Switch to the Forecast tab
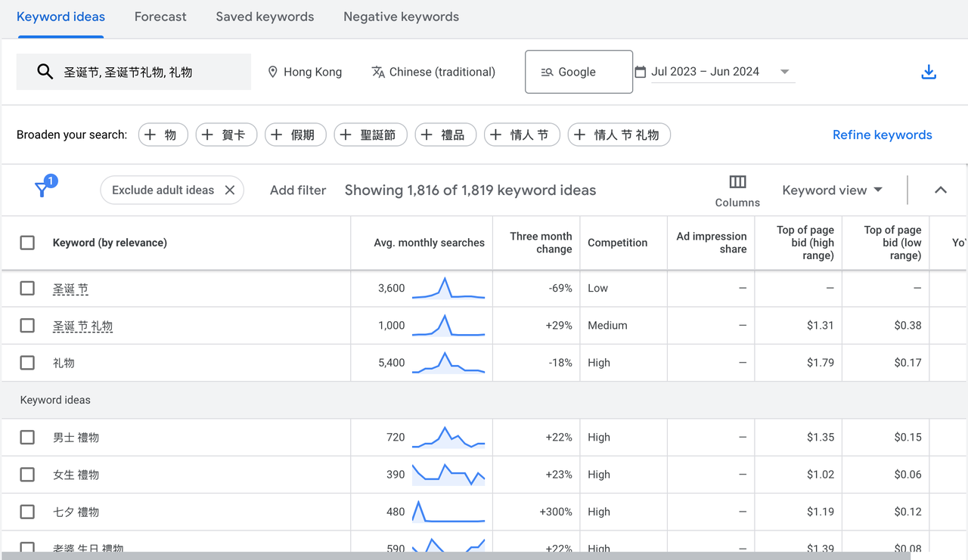This screenshot has width=968, height=560. [160, 17]
